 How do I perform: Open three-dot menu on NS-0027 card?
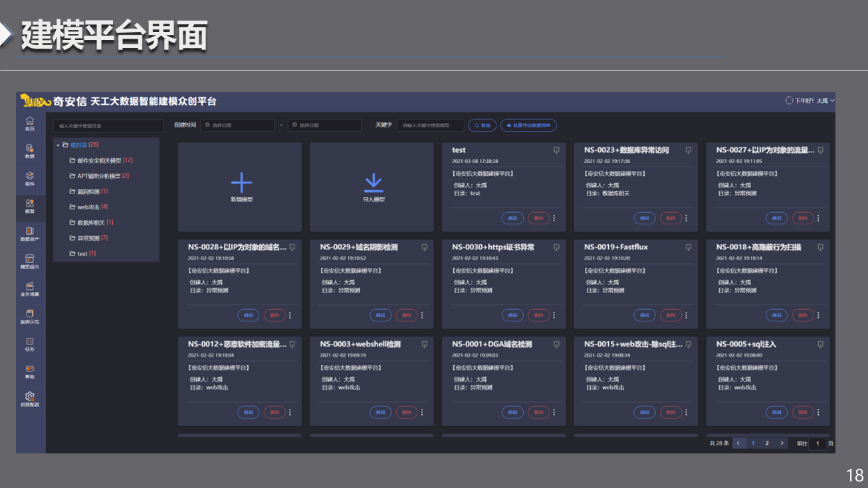pos(818,218)
